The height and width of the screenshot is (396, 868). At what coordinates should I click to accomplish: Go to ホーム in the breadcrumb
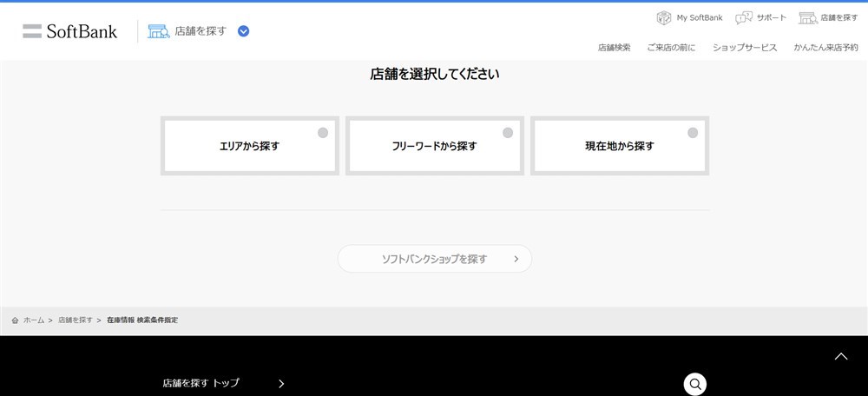click(x=33, y=320)
